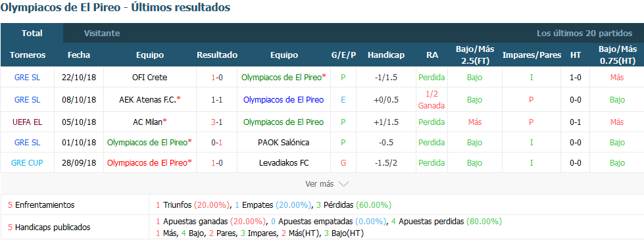
Task: Click the Fecha column header
Action: pyautogui.click(x=79, y=55)
